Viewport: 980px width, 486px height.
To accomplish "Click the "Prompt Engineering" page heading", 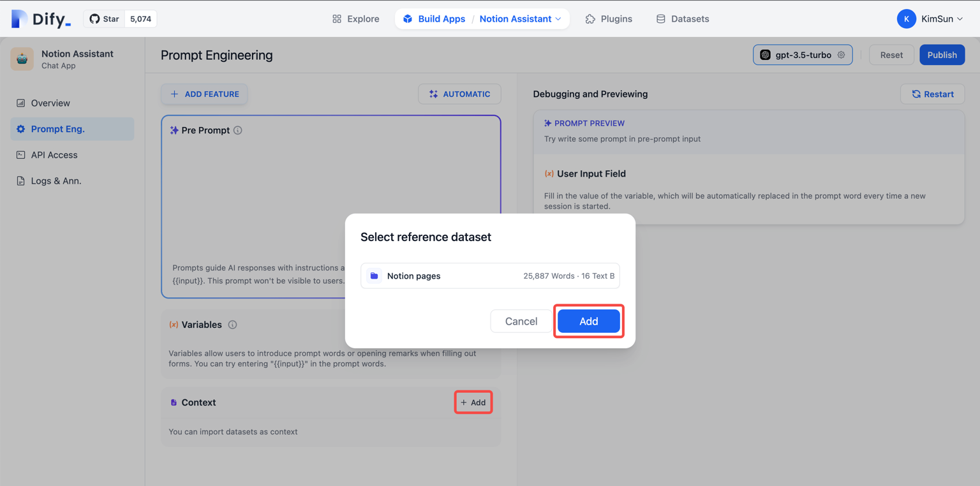I will (x=216, y=55).
